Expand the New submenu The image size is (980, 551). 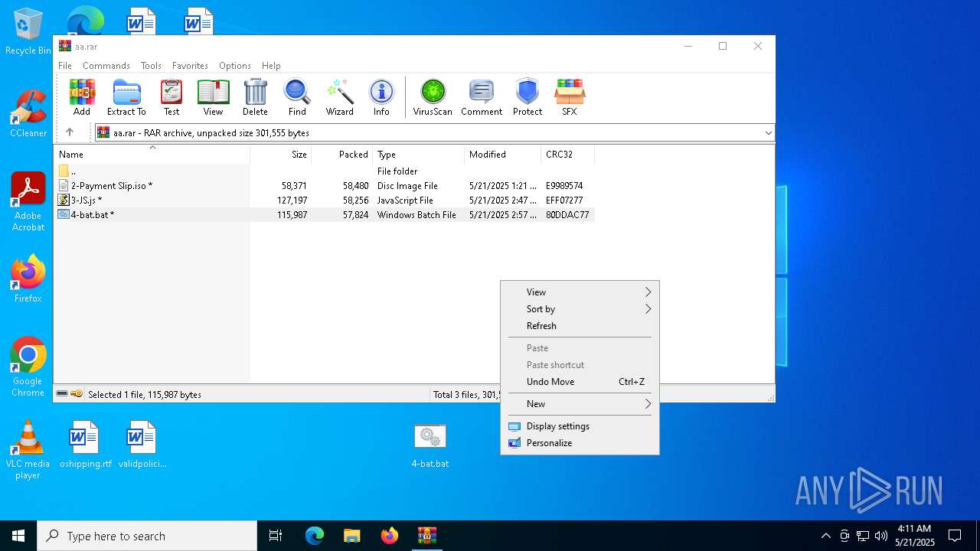(x=580, y=404)
